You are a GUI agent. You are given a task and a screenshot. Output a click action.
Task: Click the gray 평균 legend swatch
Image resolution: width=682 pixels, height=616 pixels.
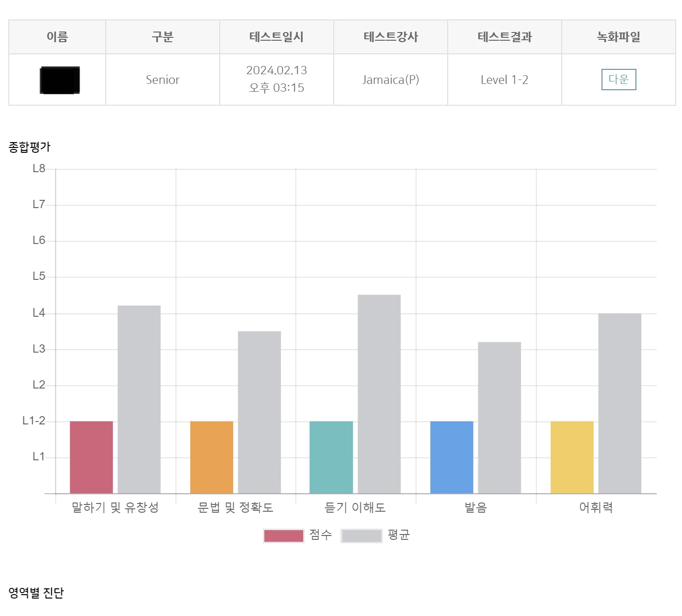361,535
